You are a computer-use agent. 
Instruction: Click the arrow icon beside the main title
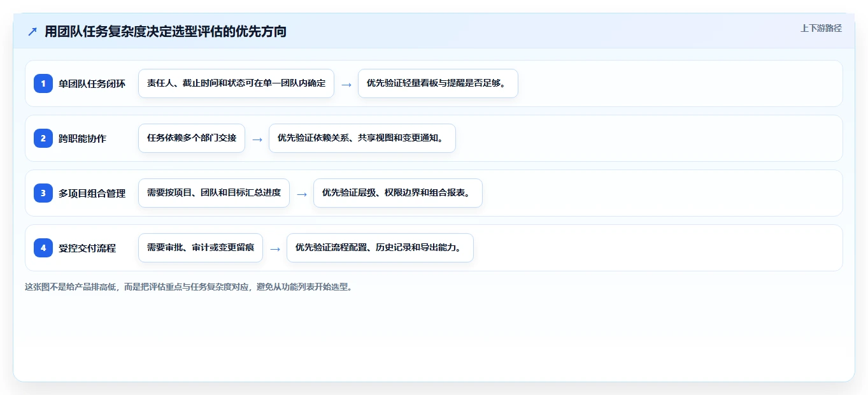[32, 31]
